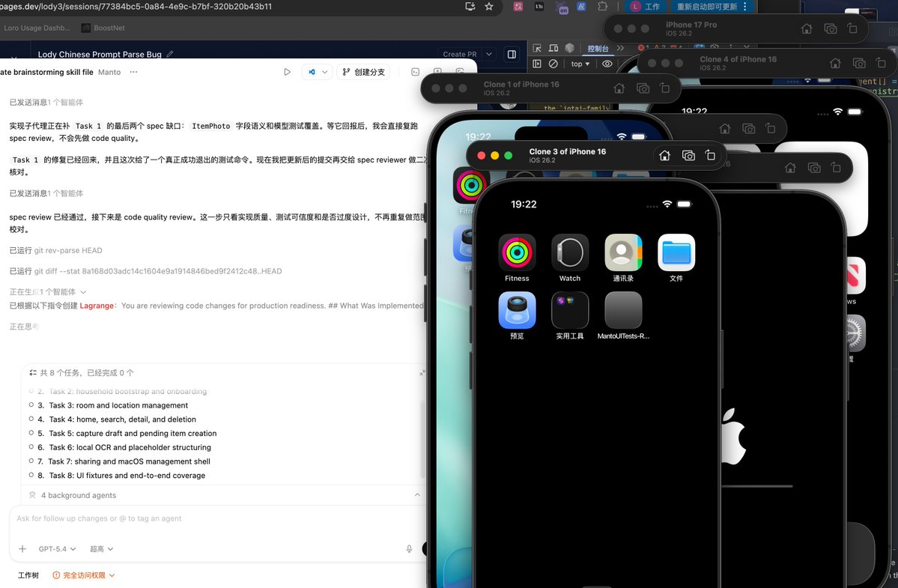Take screenshot on Clone 3 of iPhone 16

(x=688, y=155)
